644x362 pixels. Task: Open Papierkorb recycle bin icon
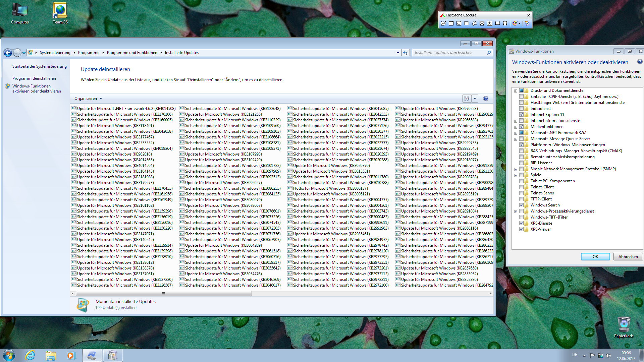point(624,327)
